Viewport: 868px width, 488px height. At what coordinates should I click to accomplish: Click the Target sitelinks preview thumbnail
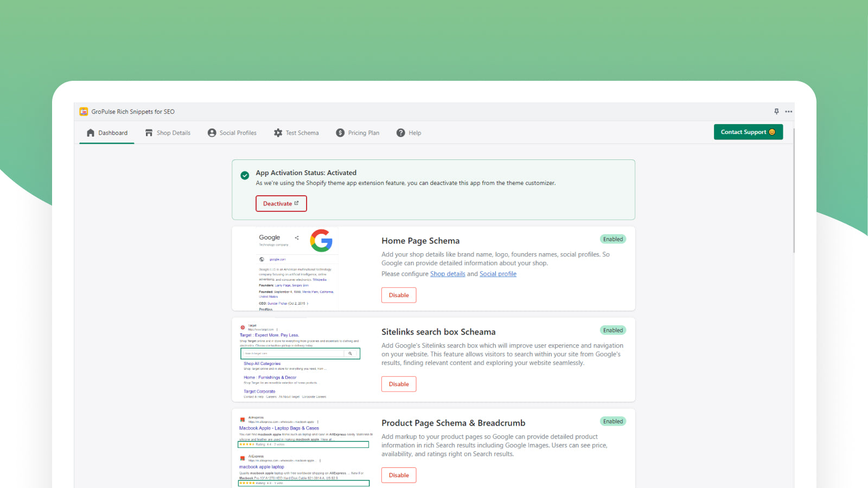click(x=299, y=360)
